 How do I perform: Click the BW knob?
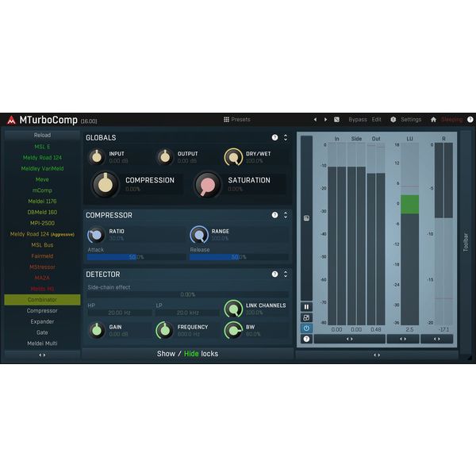click(x=233, y=330)
